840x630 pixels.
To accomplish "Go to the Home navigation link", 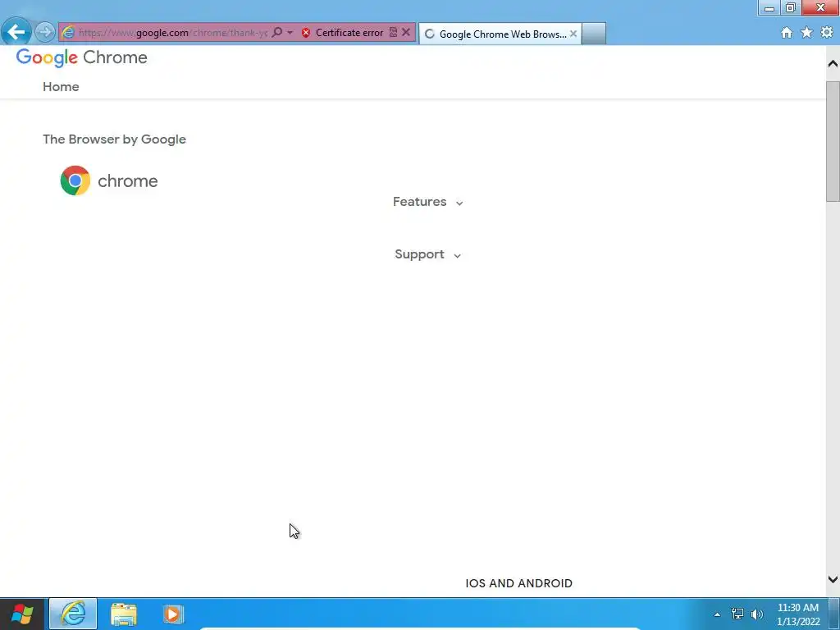I will pos(61,87).
